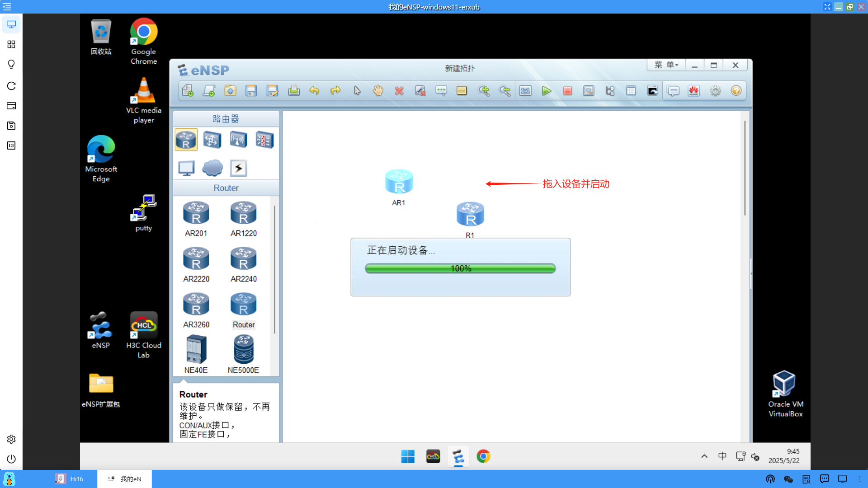Click the device startup progress bar

point(460,268)
